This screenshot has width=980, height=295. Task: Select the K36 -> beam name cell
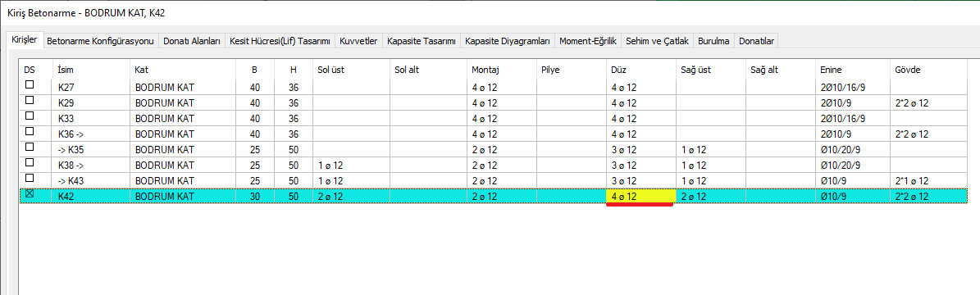[x=91, y=134]
